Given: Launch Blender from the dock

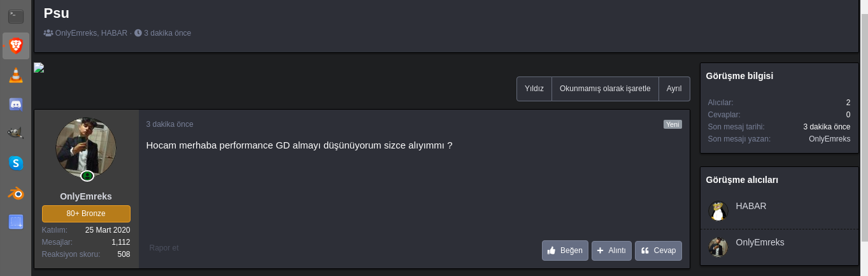Looking at the screenshot, I should 16,192.
